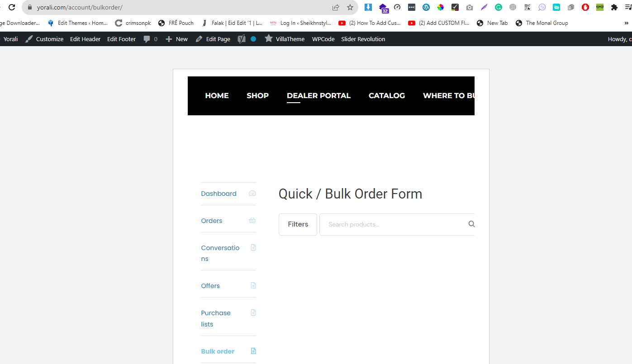Open the Extensions puzzle piece icon
This screenshot has height=364, width=632.
(614, 7)
